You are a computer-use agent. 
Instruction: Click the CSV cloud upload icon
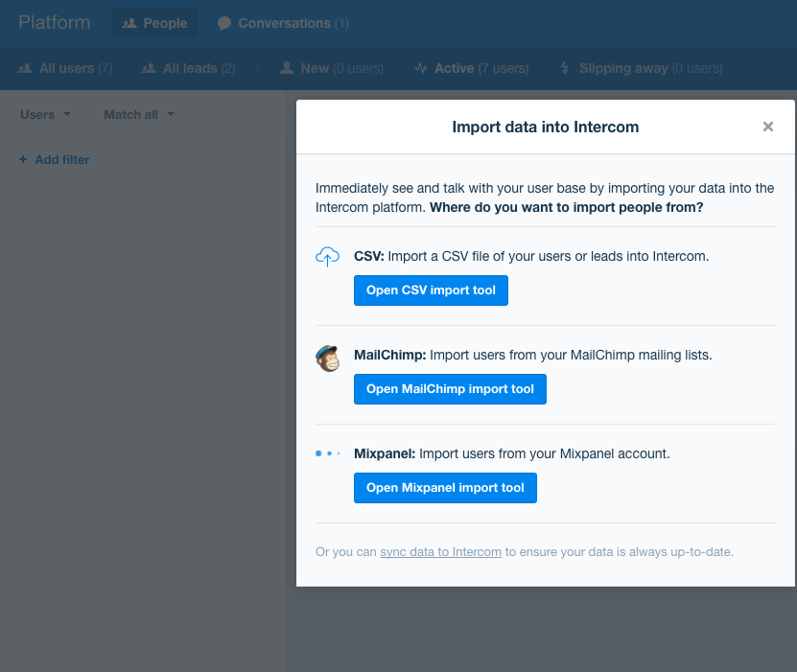point(327,257)
